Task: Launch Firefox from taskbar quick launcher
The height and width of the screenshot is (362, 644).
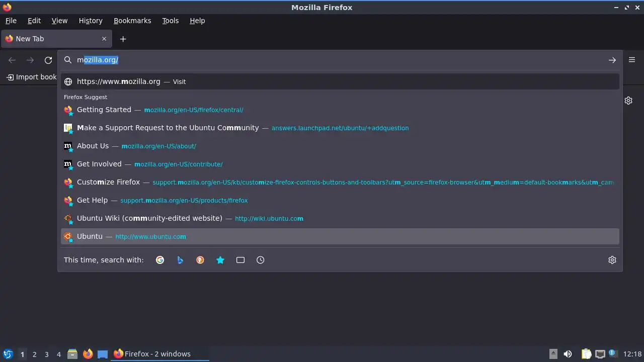Action: 88,354
